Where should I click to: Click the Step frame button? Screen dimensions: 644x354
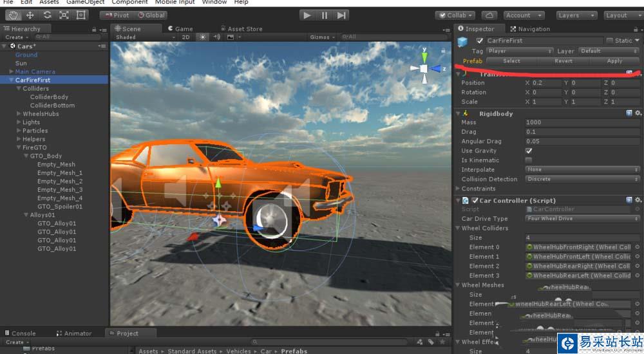tap(342, 15)
